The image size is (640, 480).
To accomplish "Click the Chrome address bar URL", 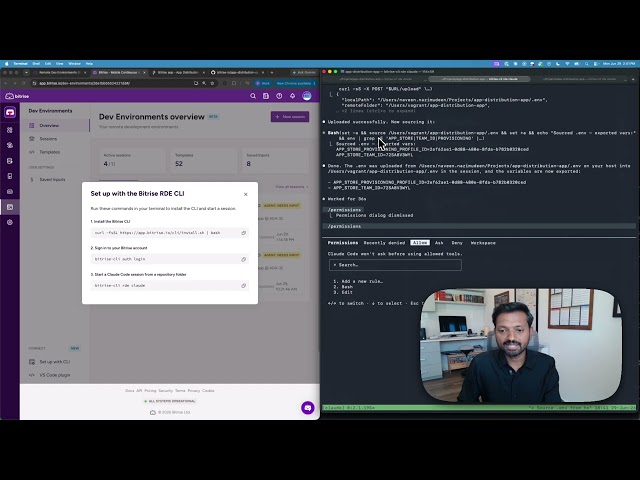I will (x=85, y=83).
